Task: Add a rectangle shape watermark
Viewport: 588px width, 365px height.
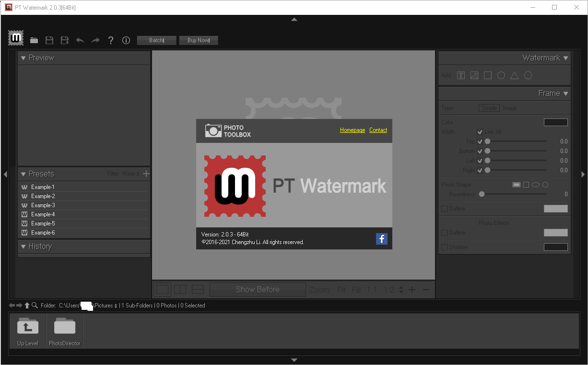Action: pyautogui.click(x=488, y=75)
